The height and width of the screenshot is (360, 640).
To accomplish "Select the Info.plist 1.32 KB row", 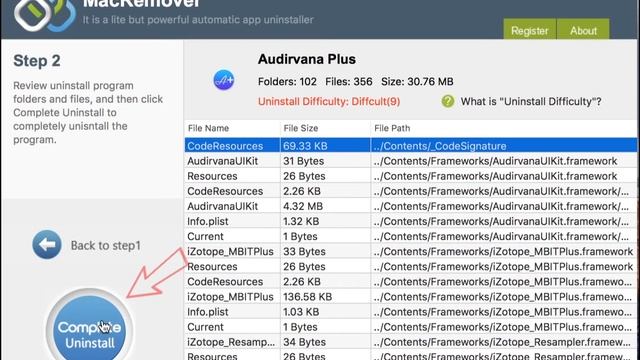I will [x=411, y=221].
